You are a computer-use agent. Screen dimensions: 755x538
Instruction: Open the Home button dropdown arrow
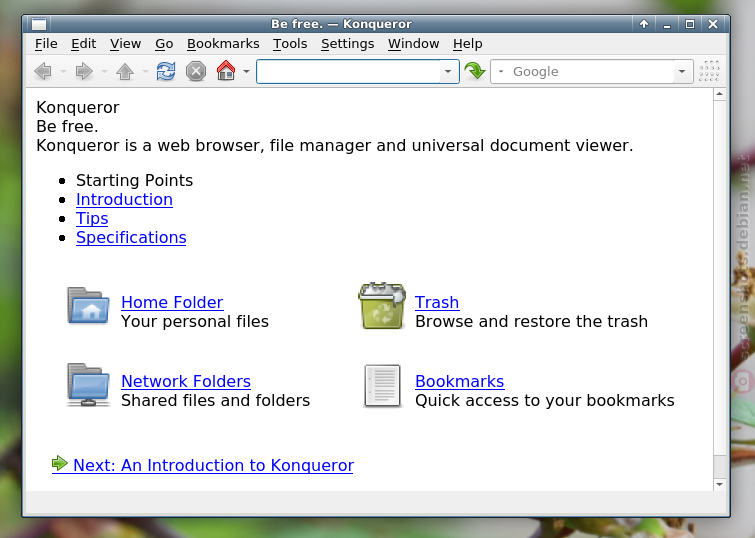pyautogui.click(x=247, y=72)
